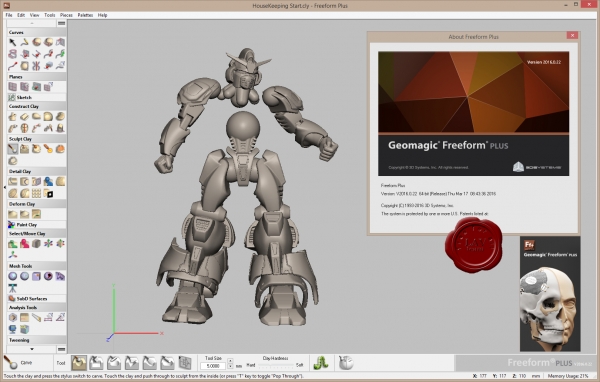Collapse the Planes palette section
Viewport: 600px width, 382px height.
(37, 77)
